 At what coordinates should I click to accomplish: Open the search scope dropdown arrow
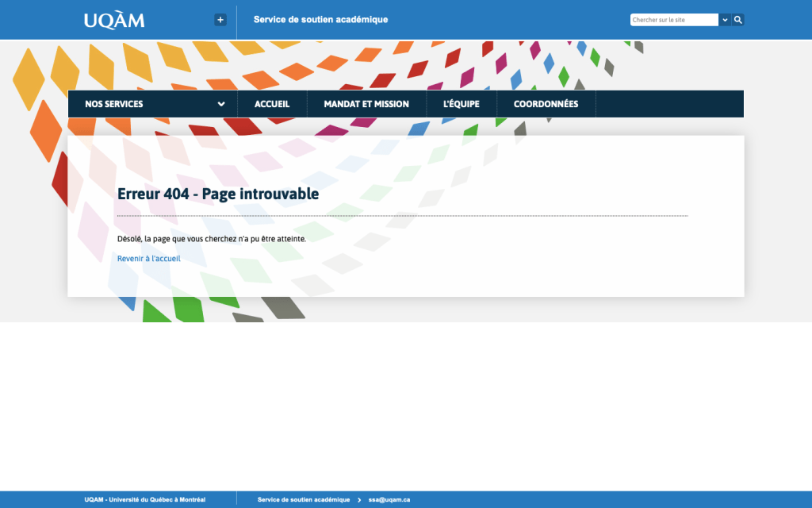pos(725,20)
